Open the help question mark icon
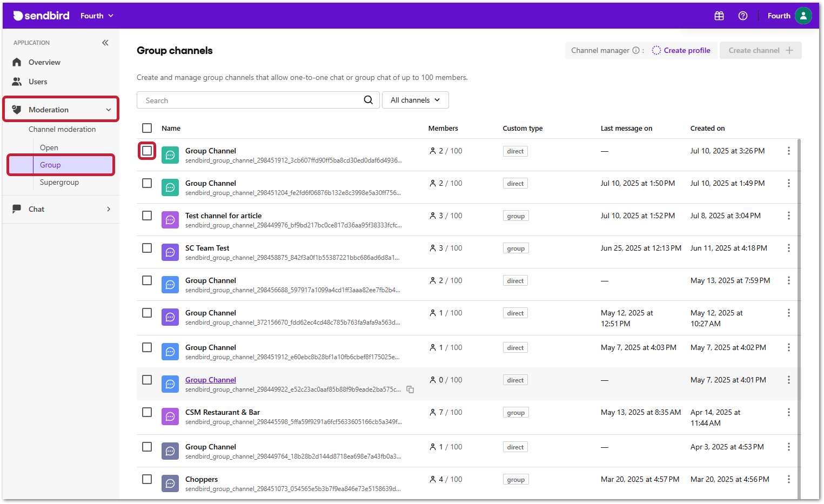Screen dimensions: 824x504 [x=742, y=16]
